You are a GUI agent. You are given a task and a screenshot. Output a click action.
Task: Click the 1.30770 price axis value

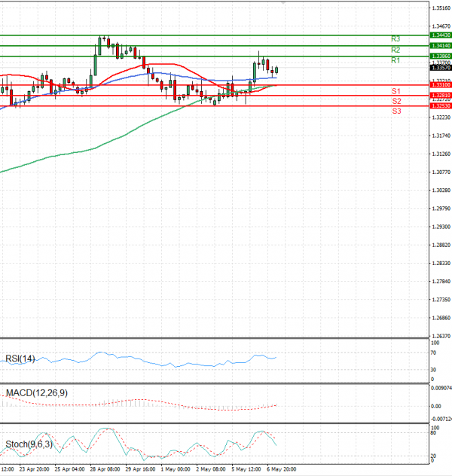(x=441, y=172)
